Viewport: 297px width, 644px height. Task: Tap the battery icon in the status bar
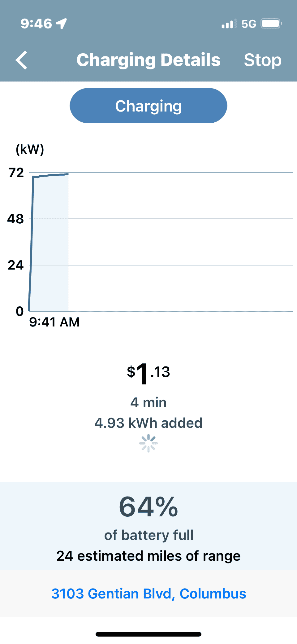[x=271, y=24]
